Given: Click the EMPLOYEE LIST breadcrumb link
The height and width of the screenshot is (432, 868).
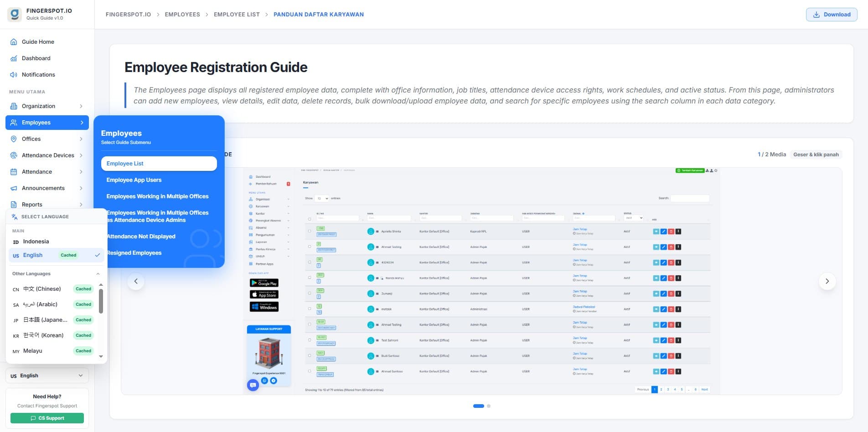Looking at the screenshot, I should click(237, 15).
